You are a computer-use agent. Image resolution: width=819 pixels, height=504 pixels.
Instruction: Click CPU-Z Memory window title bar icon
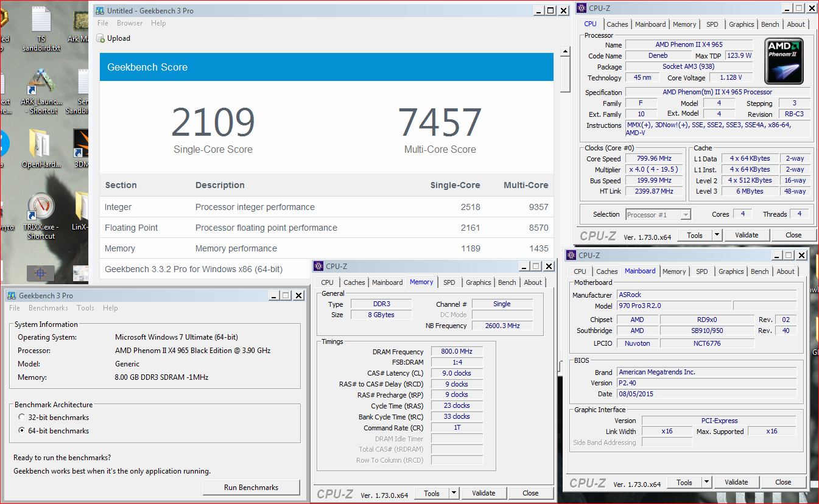pyautogui.click(x=318, y=266)
